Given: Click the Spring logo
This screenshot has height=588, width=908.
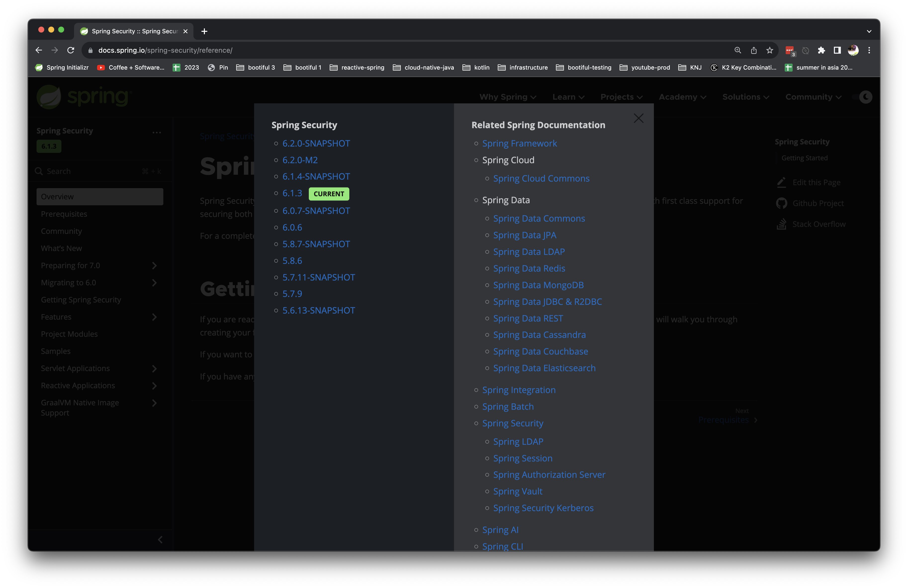Looking at the screenshot, I should pos(84,97).
